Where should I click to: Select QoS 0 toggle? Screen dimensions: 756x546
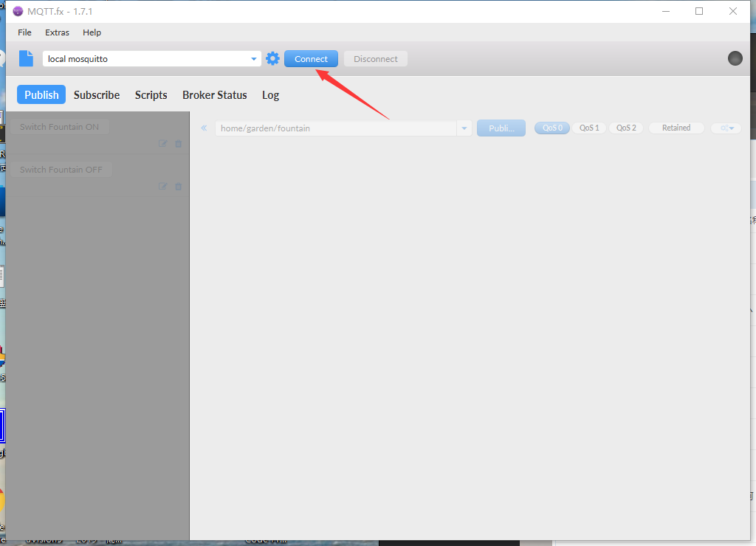click(552, 128)
